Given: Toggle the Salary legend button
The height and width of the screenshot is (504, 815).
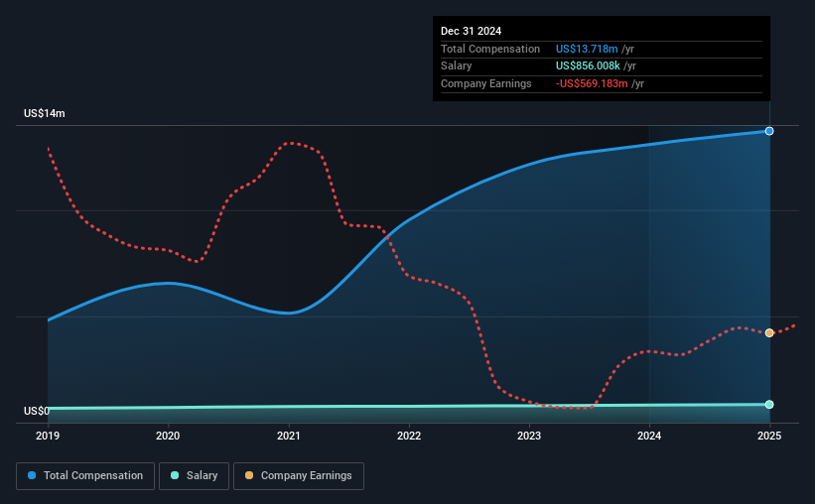Looking at the screenshot, I should [x=194, y=476].
